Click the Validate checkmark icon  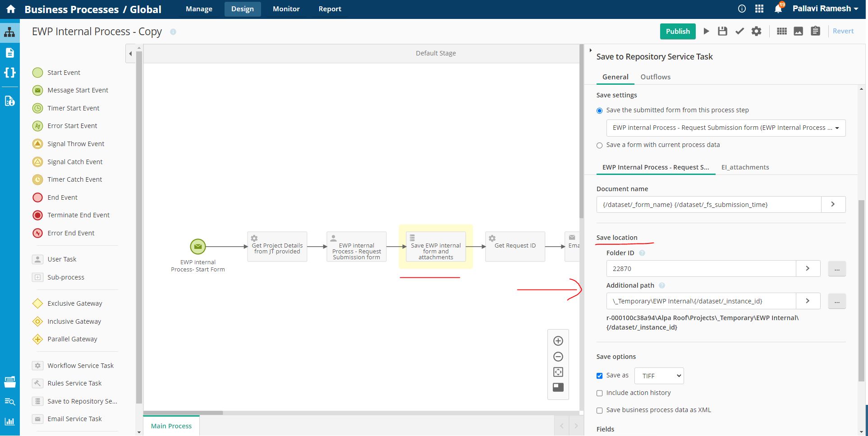coord(739,31)
